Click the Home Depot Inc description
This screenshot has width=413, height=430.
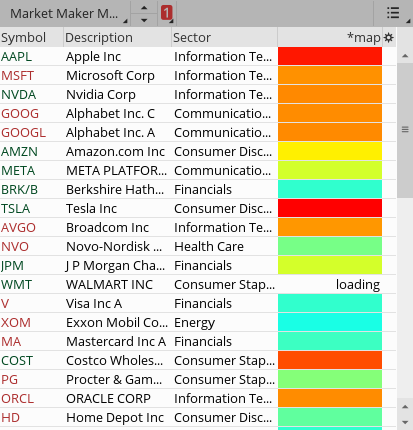pyautogui.click(x=115, y=418)
